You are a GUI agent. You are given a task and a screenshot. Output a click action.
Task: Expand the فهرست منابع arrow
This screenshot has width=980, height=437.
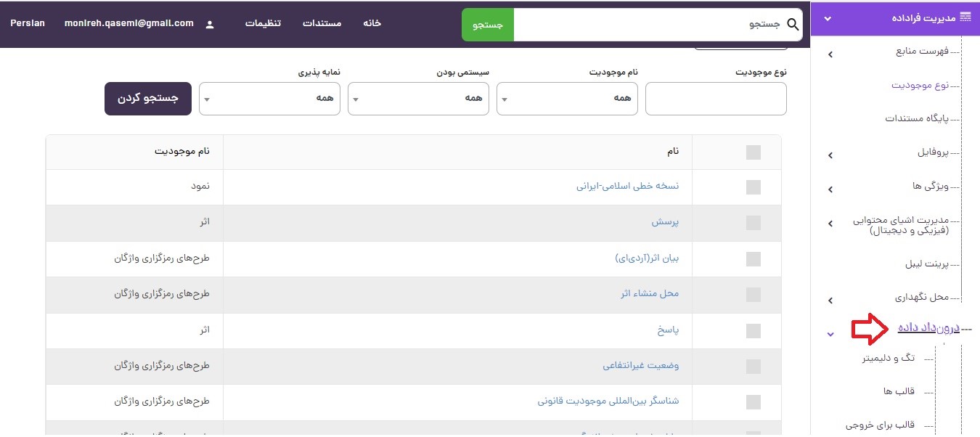point(830,54)
